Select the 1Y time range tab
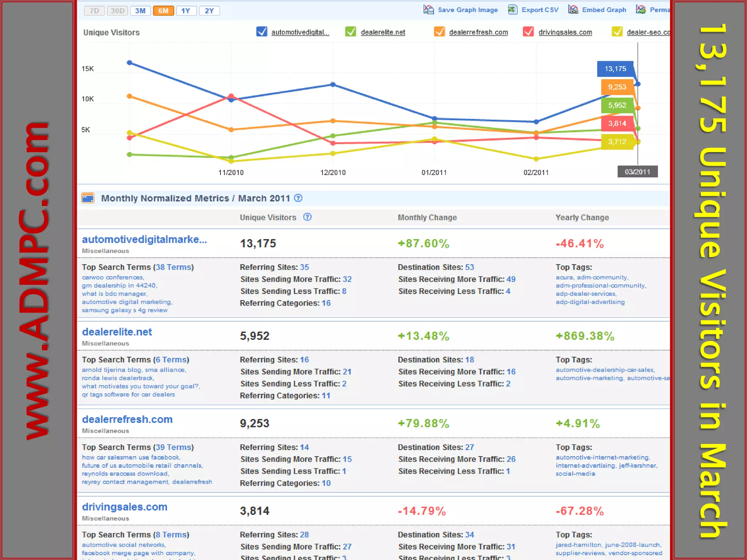The width and height of the screenshot is (747, 560). (186, 11)
